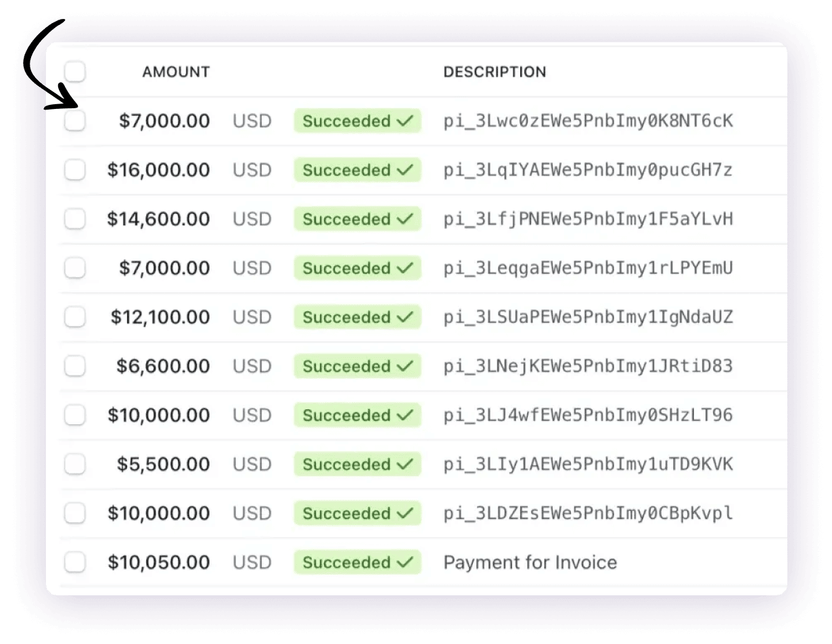Select the $16,000.00 payment row checkbox
This screenshot has height=644, width=832.
(x=75, y=170)
